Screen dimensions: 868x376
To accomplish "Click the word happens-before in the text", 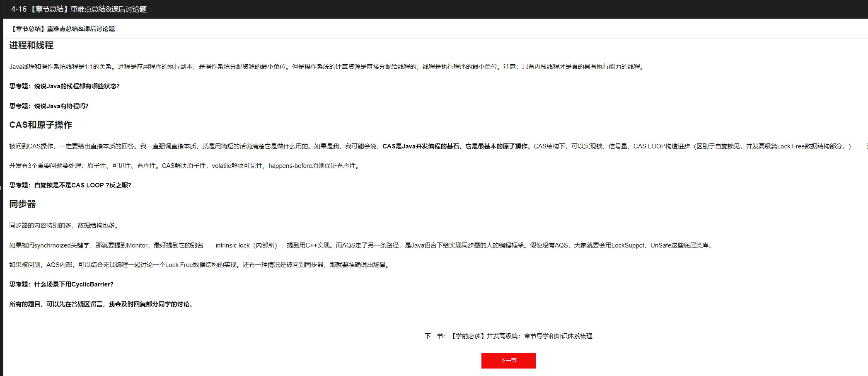I will pos(290,166).
